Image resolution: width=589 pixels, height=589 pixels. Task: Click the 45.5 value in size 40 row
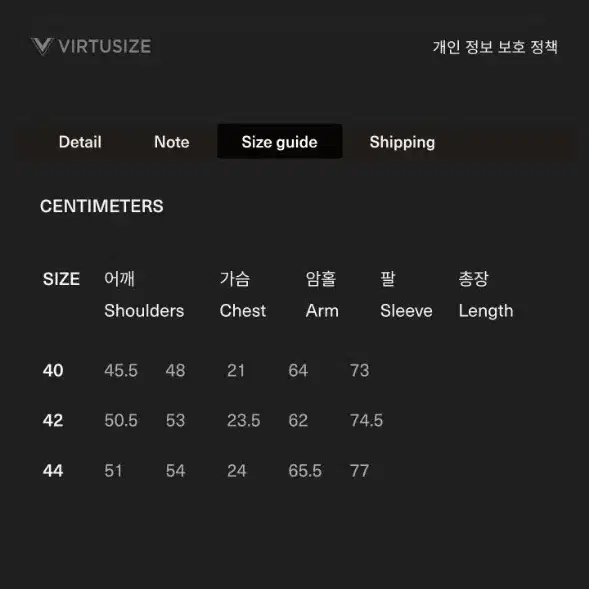point(121,370)
